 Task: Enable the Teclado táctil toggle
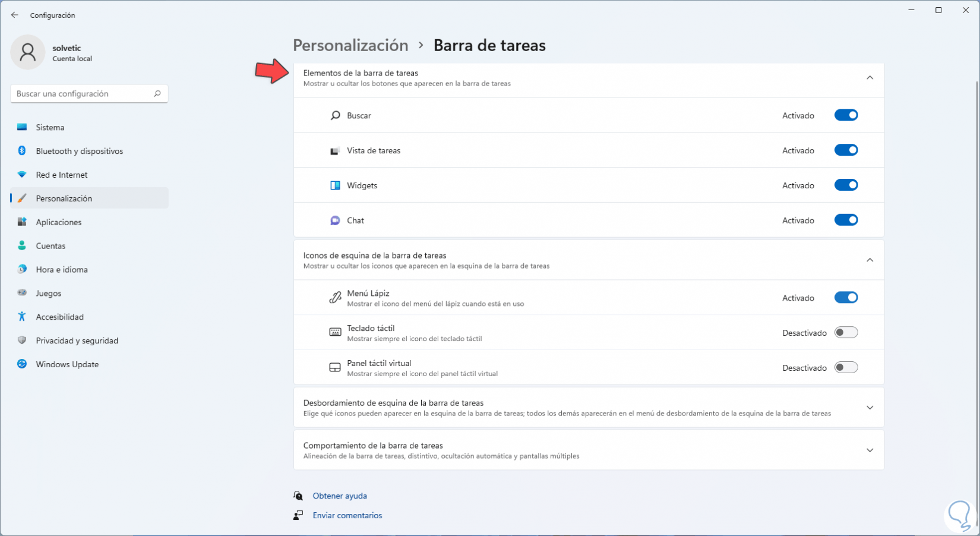[x=846, y=333]
